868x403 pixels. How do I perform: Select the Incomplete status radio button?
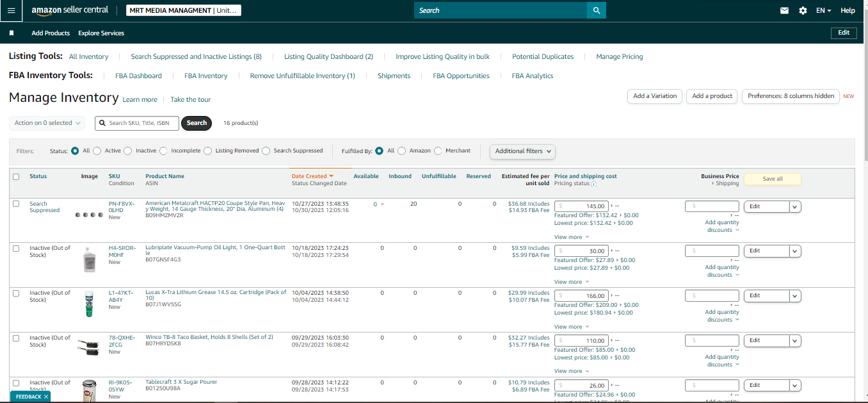click(163, 151)
